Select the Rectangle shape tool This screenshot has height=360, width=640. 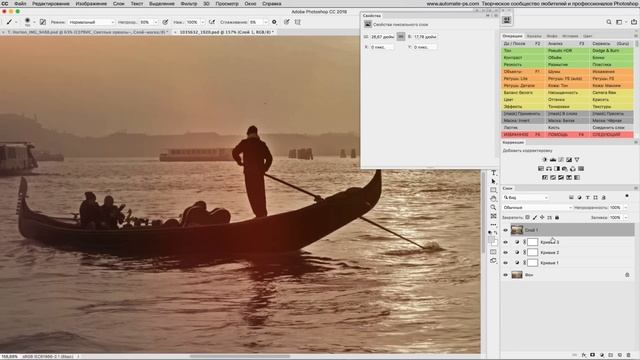pyautogui.click(x=493, y=190)
